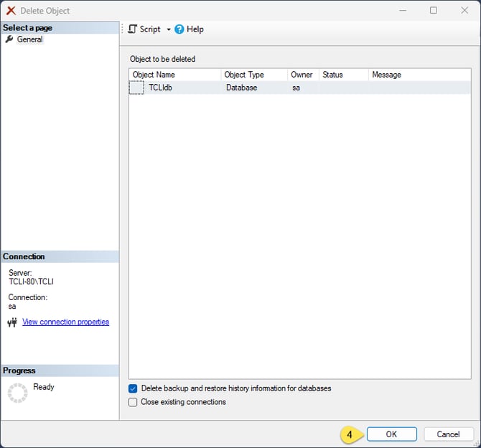Click the blue Help question mark icon
481x448 pixels.
[179, 29]
